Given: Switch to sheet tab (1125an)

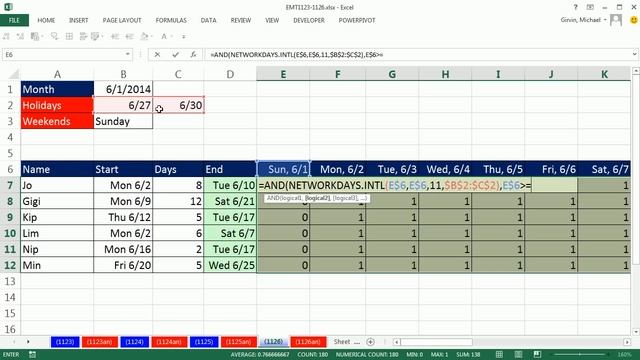Looking at the screenshot, I should 239,342.
